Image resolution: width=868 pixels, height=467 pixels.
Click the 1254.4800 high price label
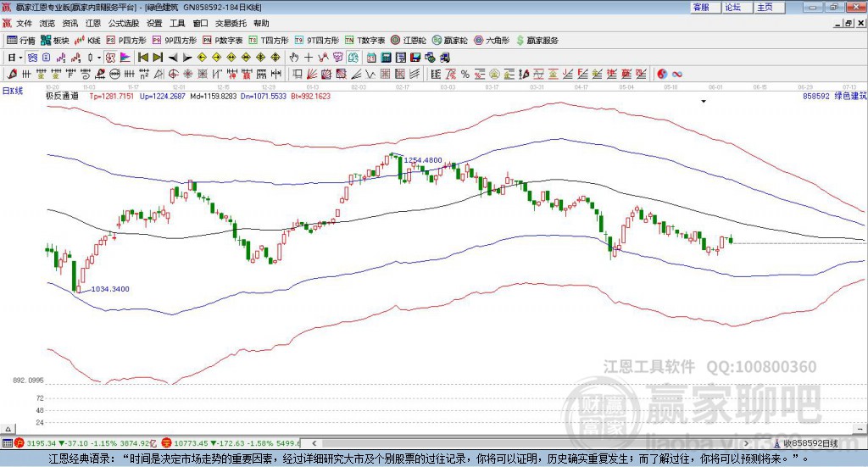[423, 160]
